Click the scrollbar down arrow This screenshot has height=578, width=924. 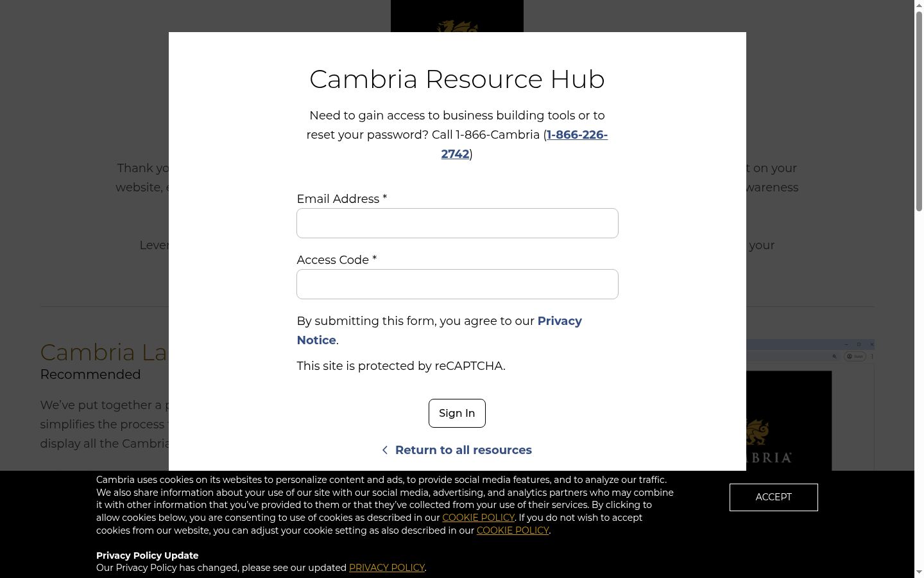point(919,573)
